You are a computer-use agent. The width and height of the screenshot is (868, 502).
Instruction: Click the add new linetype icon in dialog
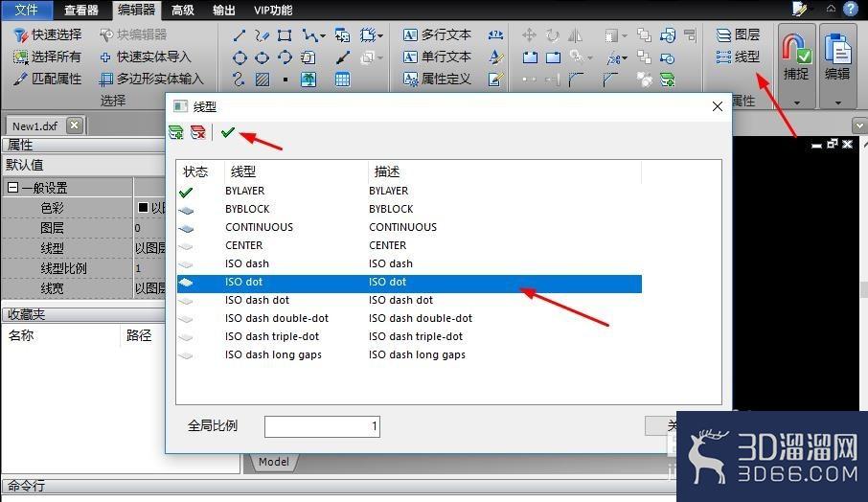[x=176, y=132]
